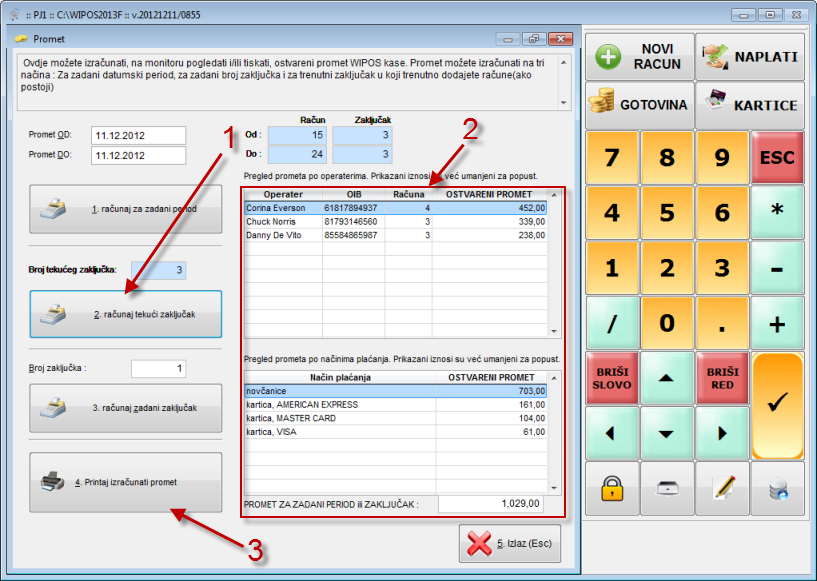Exit the dialog with Izlaz (Esc)

coord(510,545)
